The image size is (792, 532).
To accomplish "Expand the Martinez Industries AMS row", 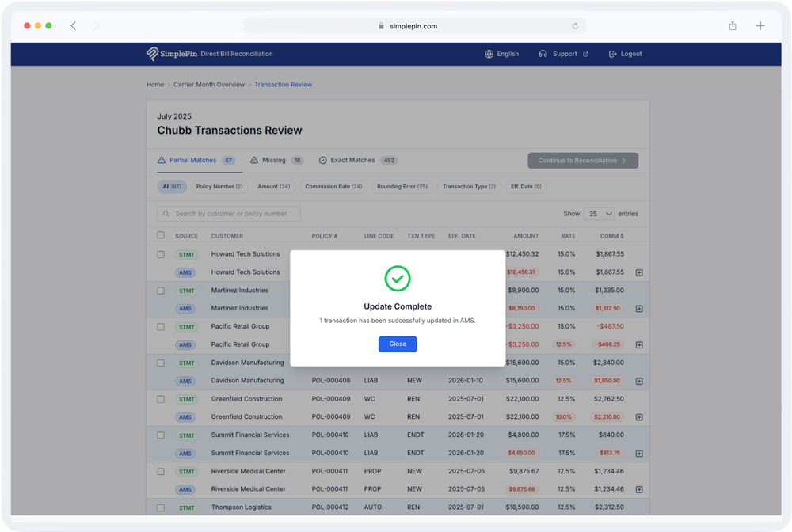I will coord(639,309).
